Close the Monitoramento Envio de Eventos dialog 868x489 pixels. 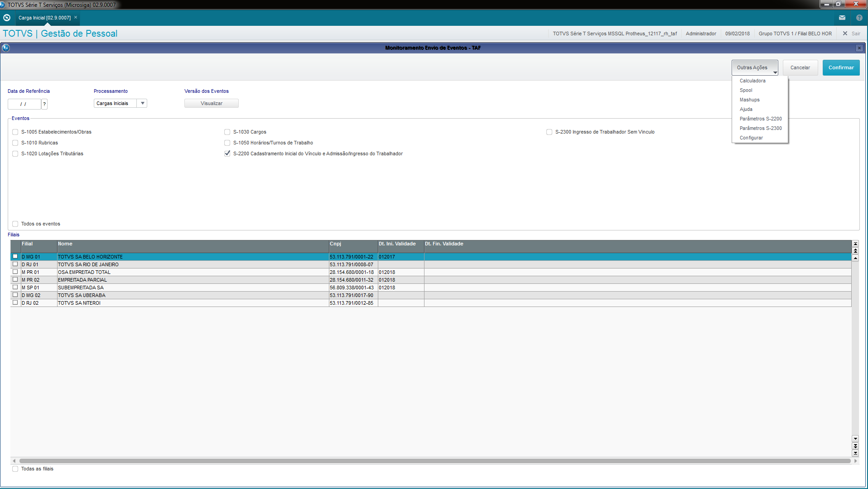(x=859, y=48)
